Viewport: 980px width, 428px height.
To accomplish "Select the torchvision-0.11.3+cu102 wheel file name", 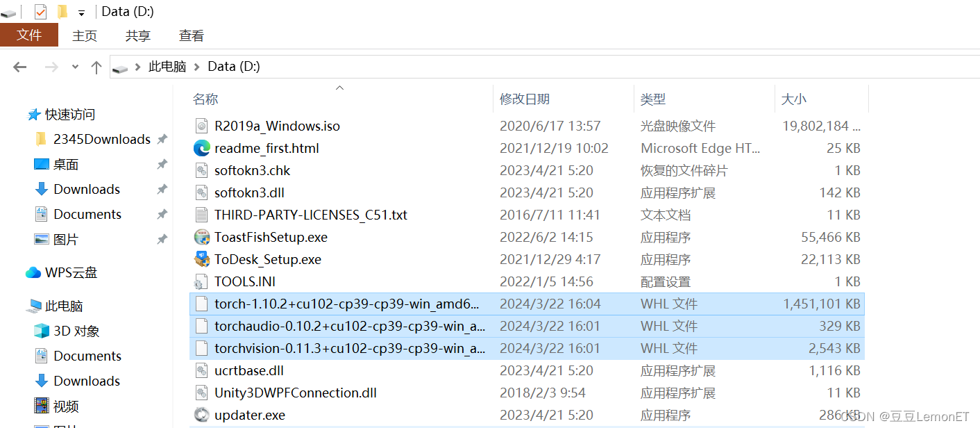I will [x=350, y=348].
